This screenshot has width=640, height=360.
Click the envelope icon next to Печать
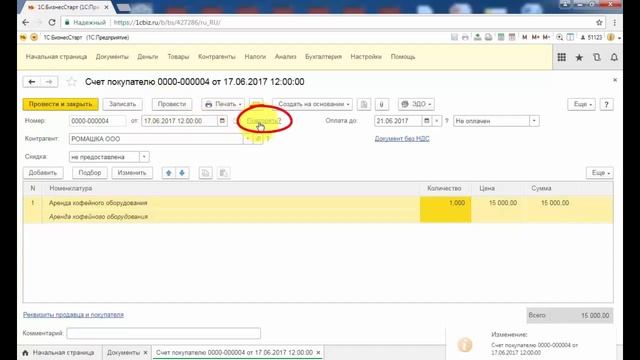coord(256,104)
